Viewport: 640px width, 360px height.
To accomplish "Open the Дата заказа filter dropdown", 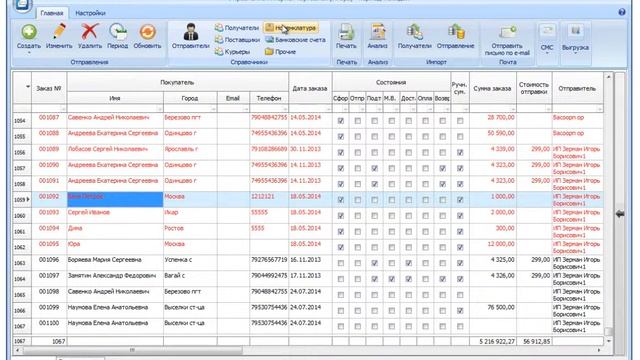I will coord(328,109).
